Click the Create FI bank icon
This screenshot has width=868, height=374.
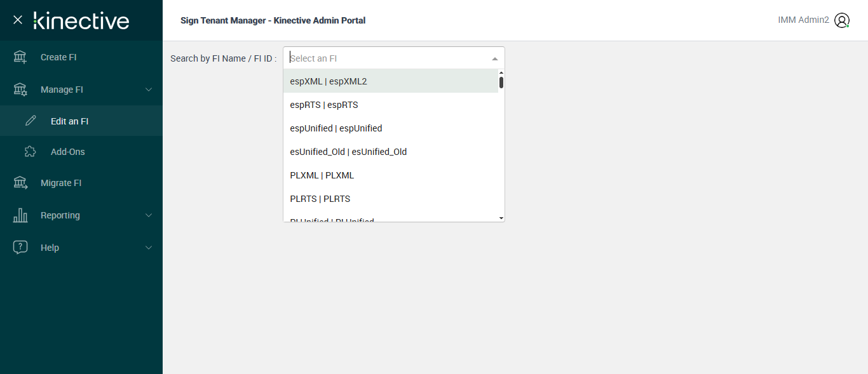point(20,57)
